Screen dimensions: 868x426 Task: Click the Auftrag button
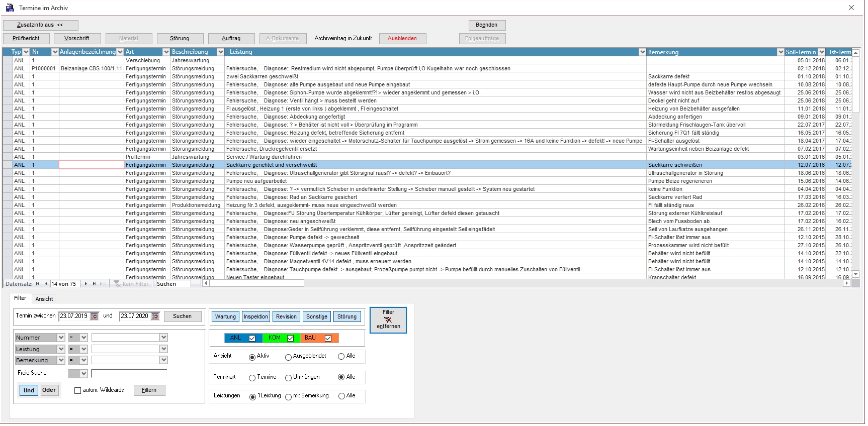pyautogui.click(x=231, y=39)
